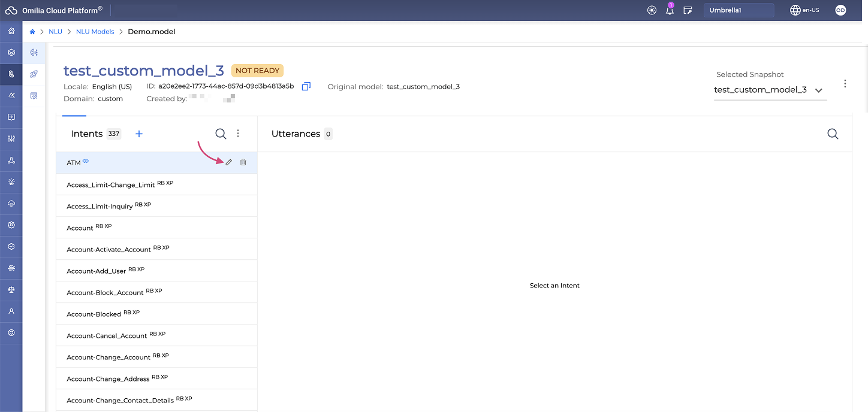Click the pencil edit icon for ATM intent
Viewport: 868px width, 412px height.
point(228,162)
